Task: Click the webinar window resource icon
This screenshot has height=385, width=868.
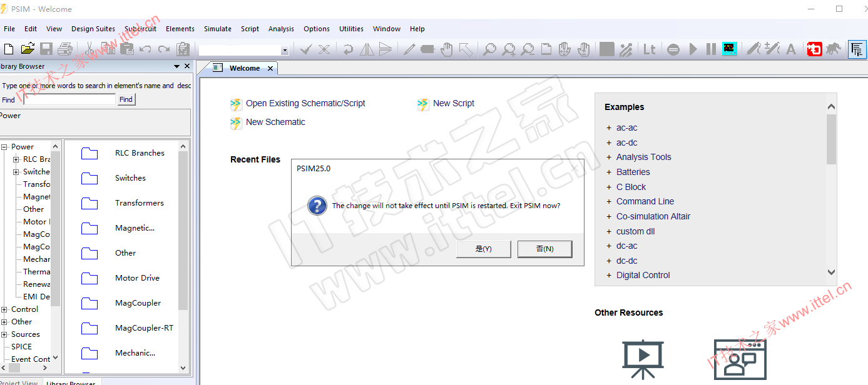Action: pos(740,359)
